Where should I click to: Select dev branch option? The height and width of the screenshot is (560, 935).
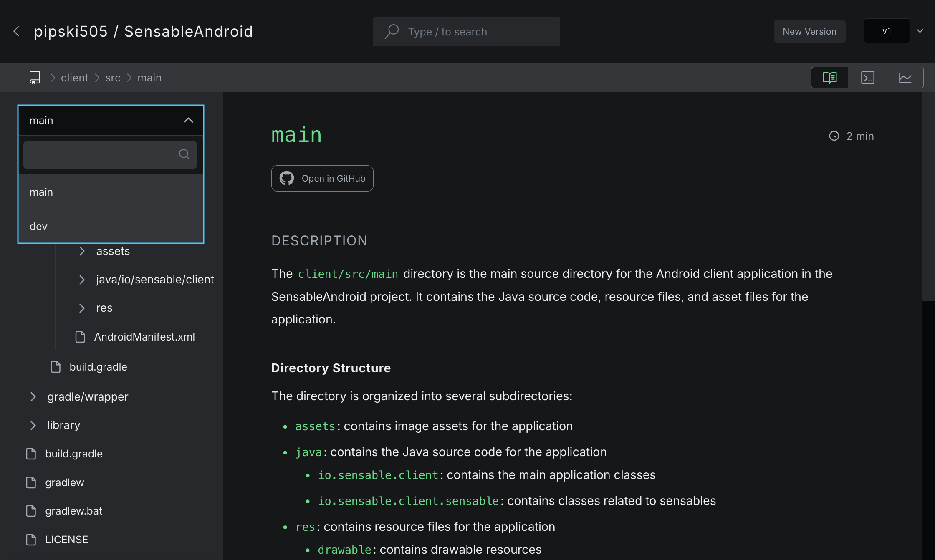point(111,226)
